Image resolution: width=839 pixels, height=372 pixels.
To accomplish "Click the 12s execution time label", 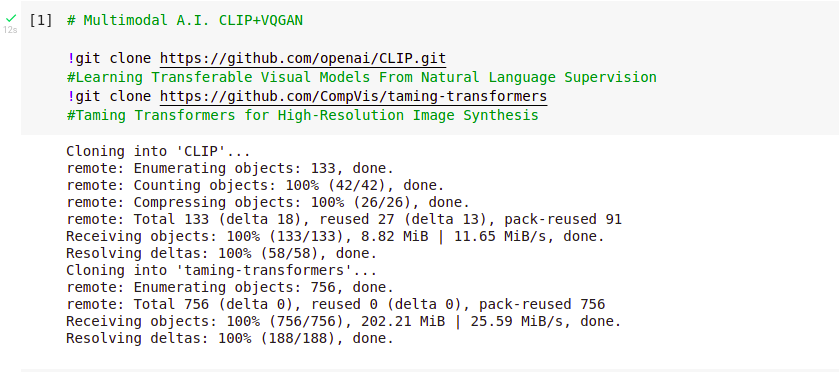I will click(x=10, y=30).
